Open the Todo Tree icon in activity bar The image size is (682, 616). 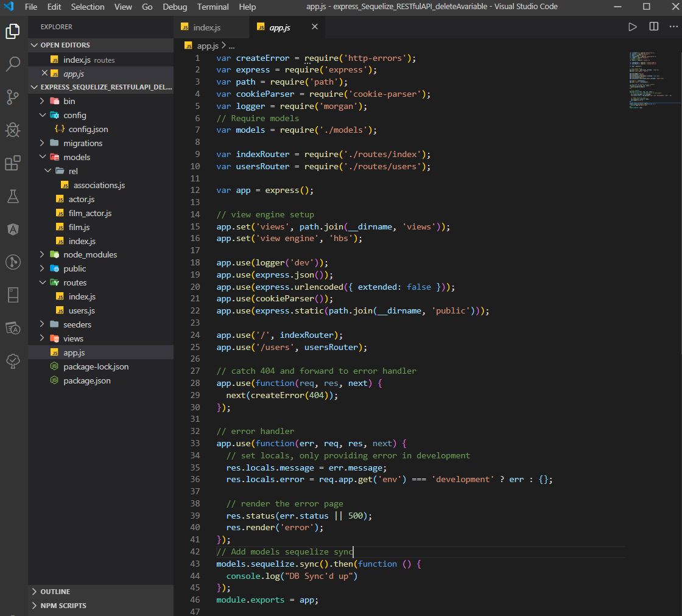coord(13,361)
